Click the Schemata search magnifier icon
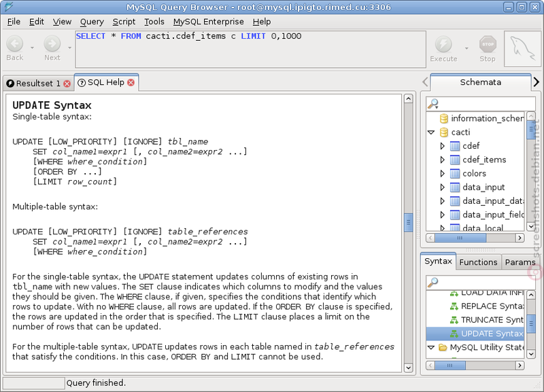Screen dimensions: 544x392 tap(433, 103)
